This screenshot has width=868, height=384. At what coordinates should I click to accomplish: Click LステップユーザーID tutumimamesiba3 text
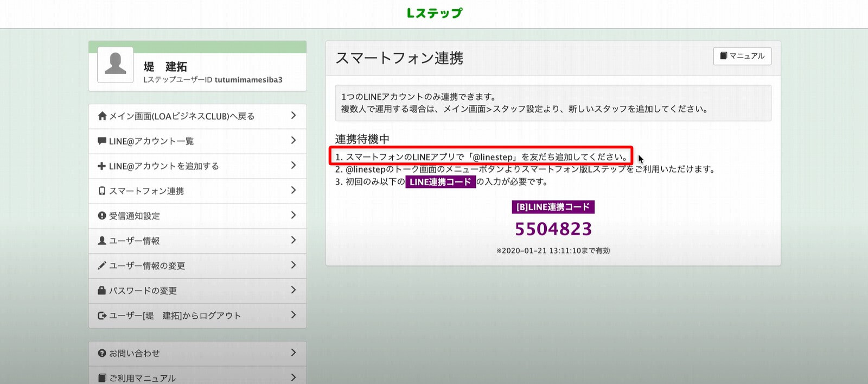(213, 80)
